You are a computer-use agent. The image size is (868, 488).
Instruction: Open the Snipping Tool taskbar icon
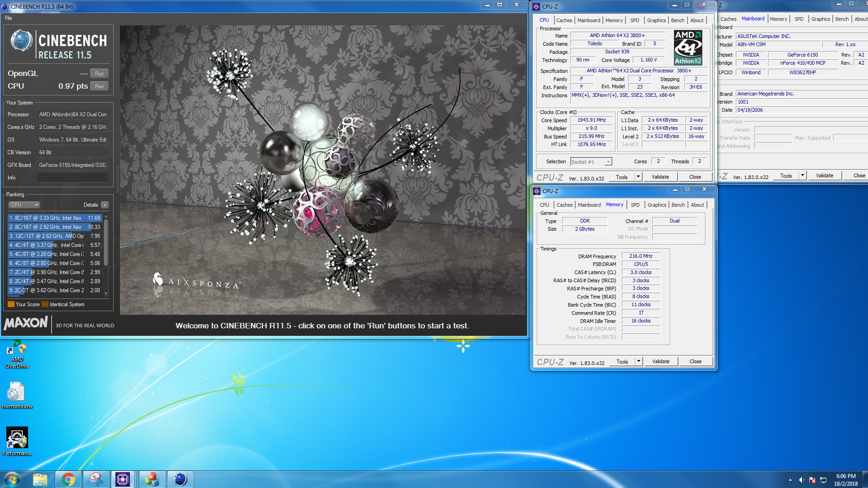coord(96,479)
